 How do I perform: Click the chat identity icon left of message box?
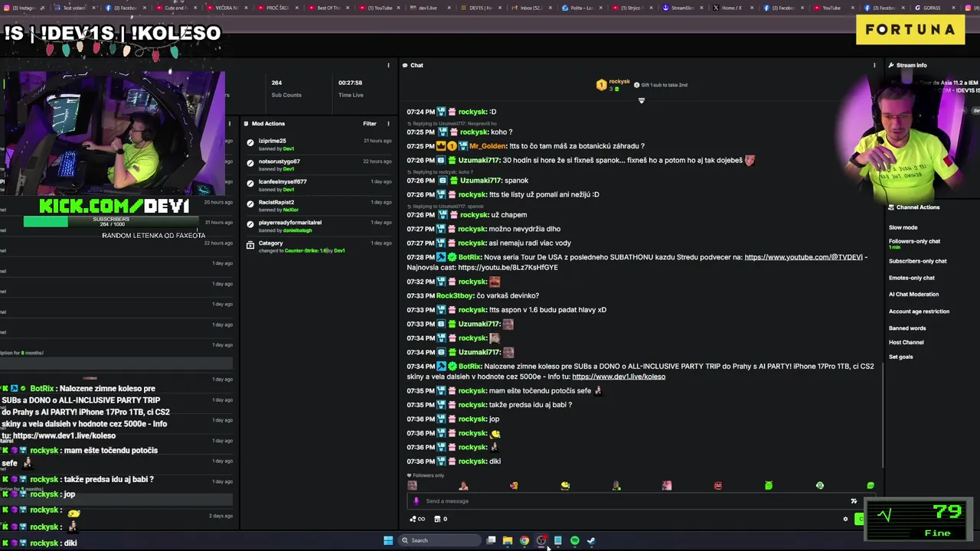point(416,501)
